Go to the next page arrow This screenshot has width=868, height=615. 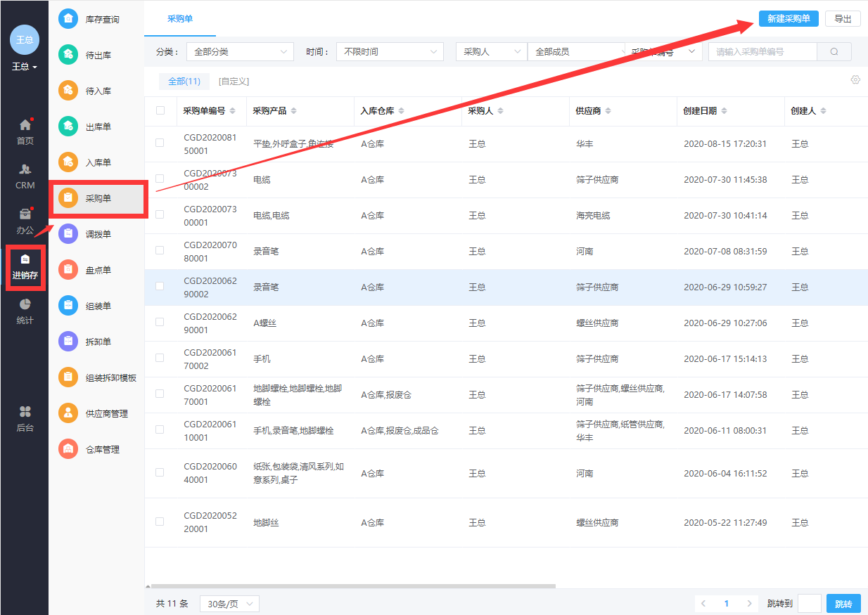[x=750, y=604]
